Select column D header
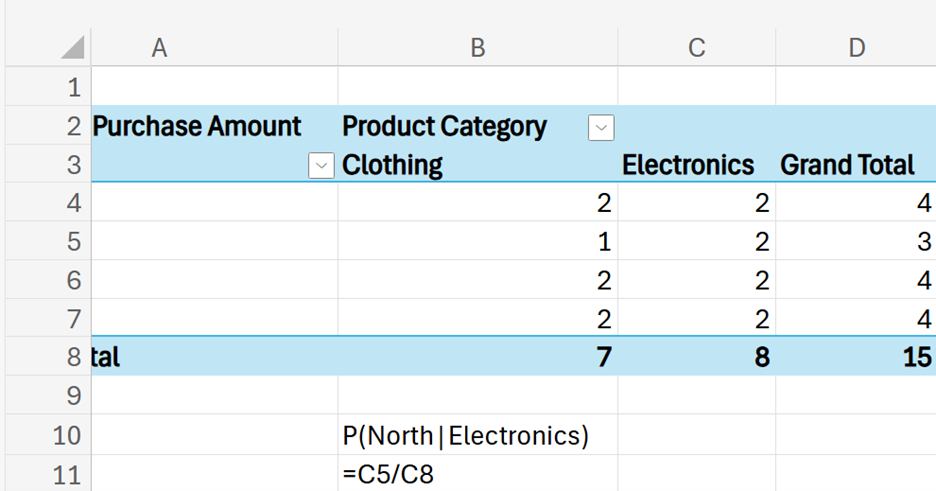 coord(855,47)
